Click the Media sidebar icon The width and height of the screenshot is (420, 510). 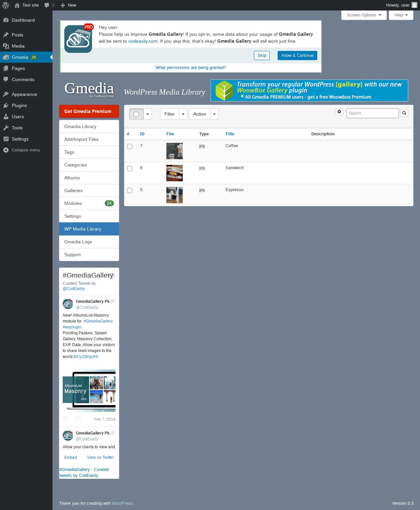6,46
